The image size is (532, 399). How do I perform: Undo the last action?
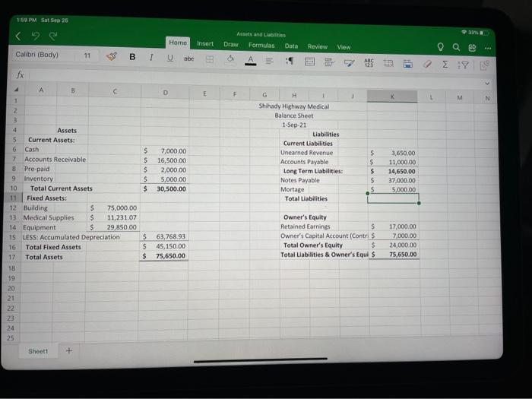(36, 36)
